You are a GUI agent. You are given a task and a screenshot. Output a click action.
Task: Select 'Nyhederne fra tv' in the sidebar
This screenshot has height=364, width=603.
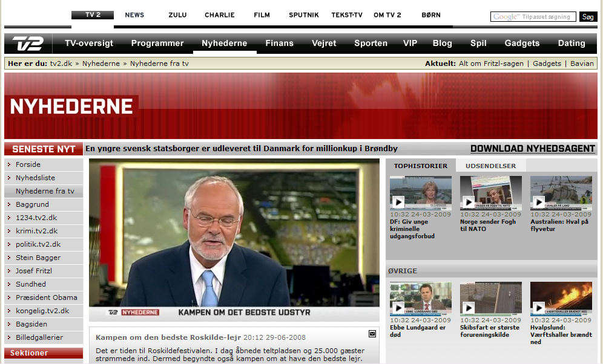pos(44,191)
